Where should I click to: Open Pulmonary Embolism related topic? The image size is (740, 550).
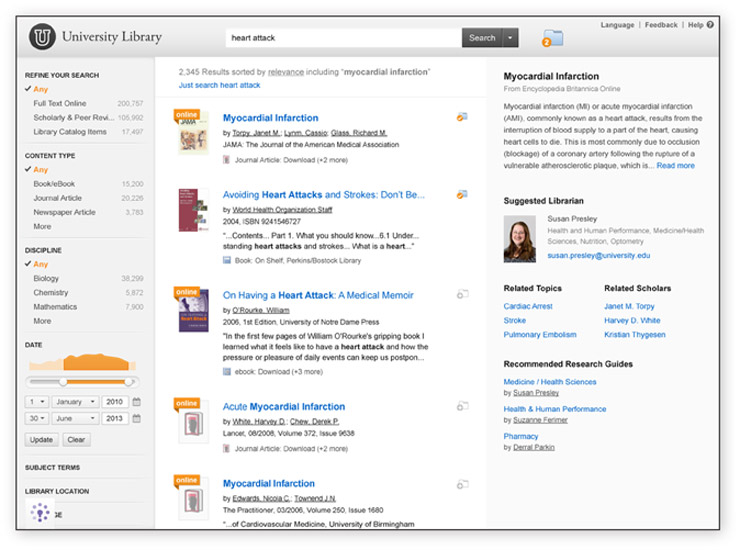point(540,334)
